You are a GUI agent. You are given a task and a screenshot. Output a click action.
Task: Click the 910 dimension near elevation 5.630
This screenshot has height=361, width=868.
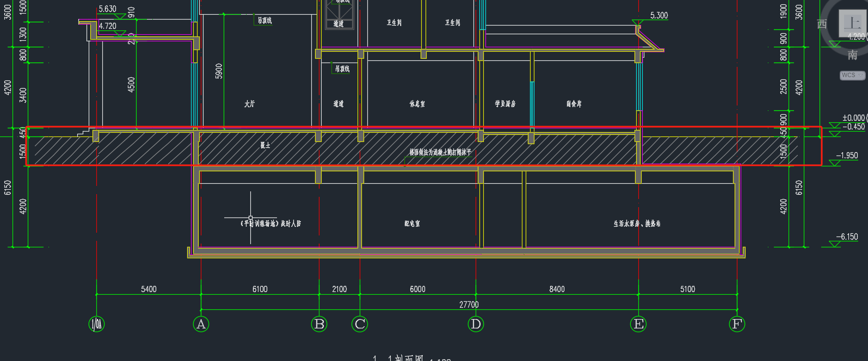[131, 11]
